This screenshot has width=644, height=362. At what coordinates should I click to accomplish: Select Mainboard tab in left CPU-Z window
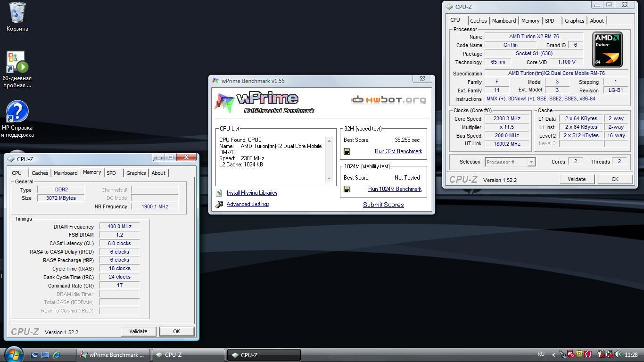[65, 173]
